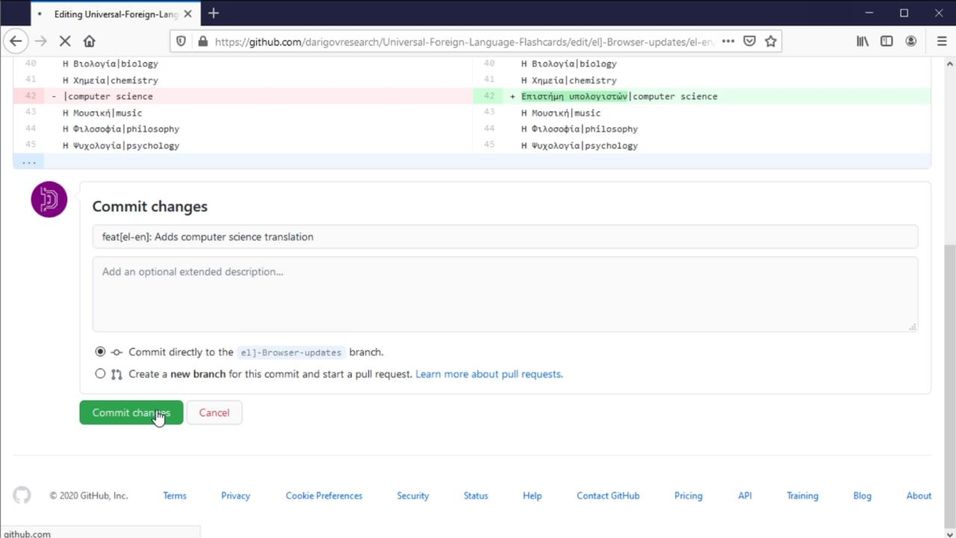Viewport: 956px width, 538px height.
Task: Click the 2020 GitHub, Inc. copyright text
Action: (89, 496)
